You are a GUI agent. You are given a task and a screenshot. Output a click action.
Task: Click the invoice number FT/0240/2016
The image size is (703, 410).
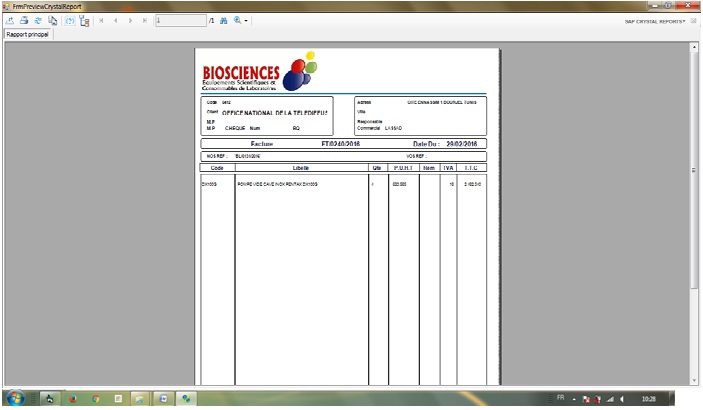point(340,144)
